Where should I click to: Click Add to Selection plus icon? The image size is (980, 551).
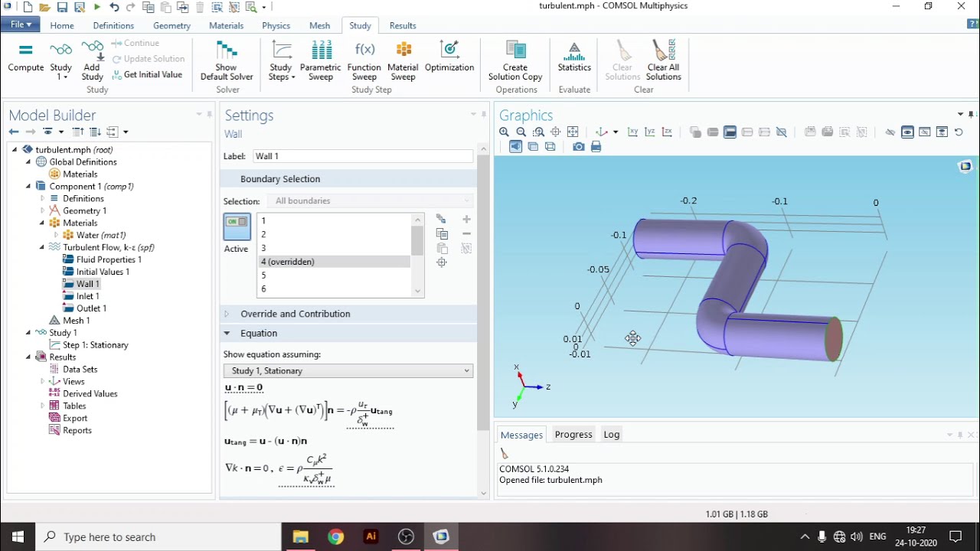tap(466, 220)
